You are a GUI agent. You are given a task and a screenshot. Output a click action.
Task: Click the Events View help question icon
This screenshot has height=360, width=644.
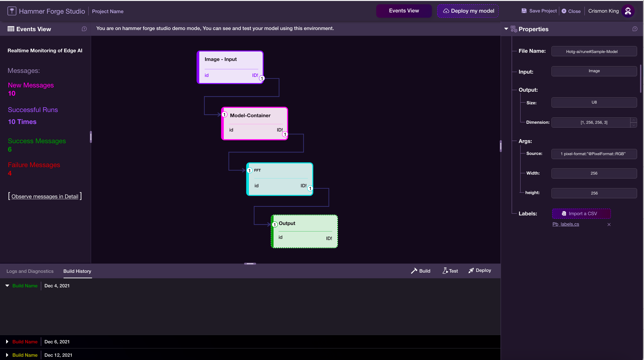point(84,29)
